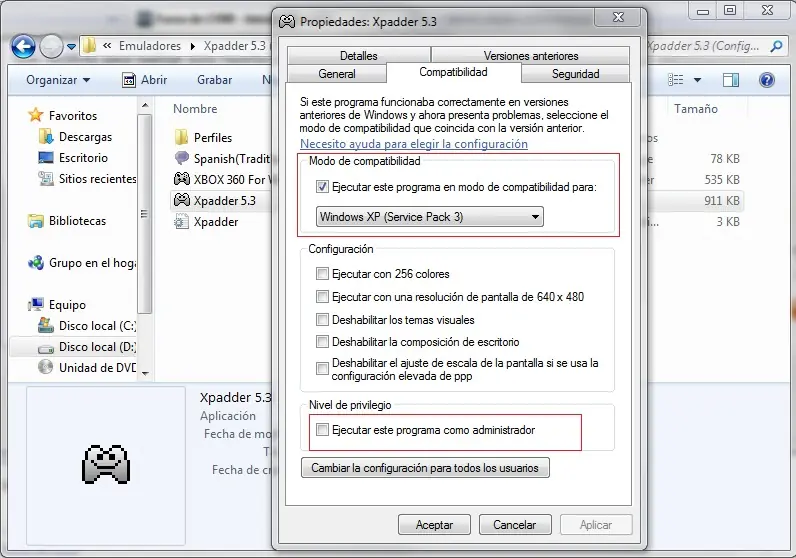The width and height of the screenshot is (796, 558).
Task: Sort files by the Nombre column
Action: point(195,109)
